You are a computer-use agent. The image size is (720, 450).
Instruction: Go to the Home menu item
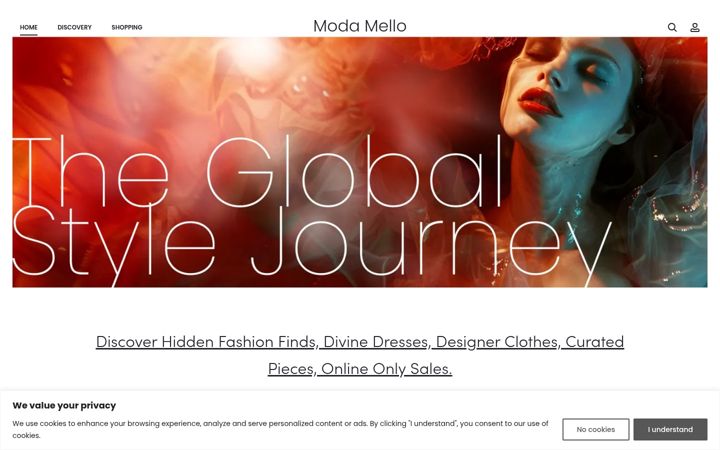coord(28,28)
